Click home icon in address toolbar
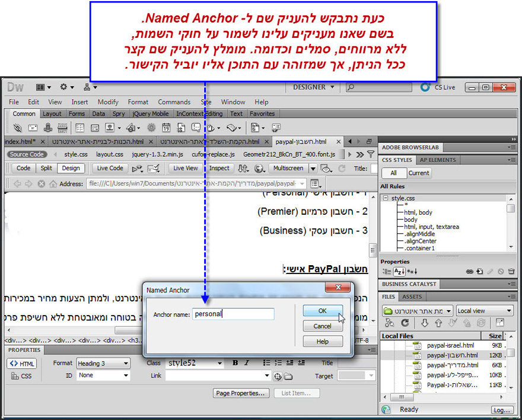The image size is (522, 420). coord(53,184)
